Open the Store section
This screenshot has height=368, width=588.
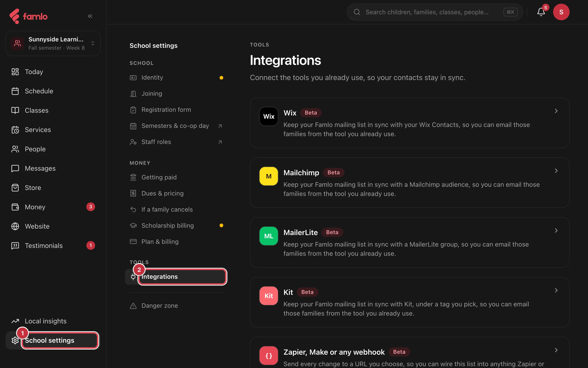tap(53, 188)
